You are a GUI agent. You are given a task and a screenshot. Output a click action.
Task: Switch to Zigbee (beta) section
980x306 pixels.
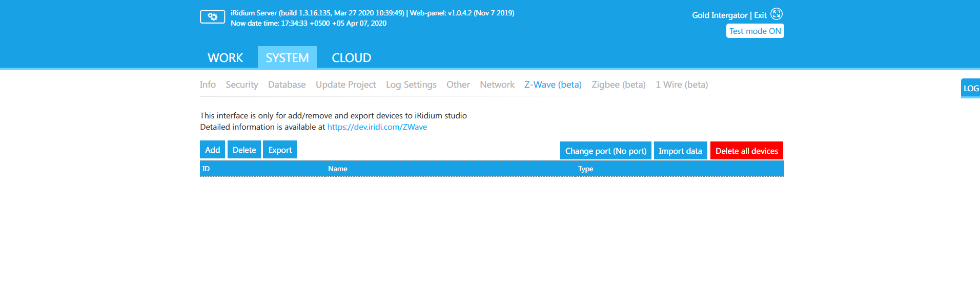[x=618, y=85]
